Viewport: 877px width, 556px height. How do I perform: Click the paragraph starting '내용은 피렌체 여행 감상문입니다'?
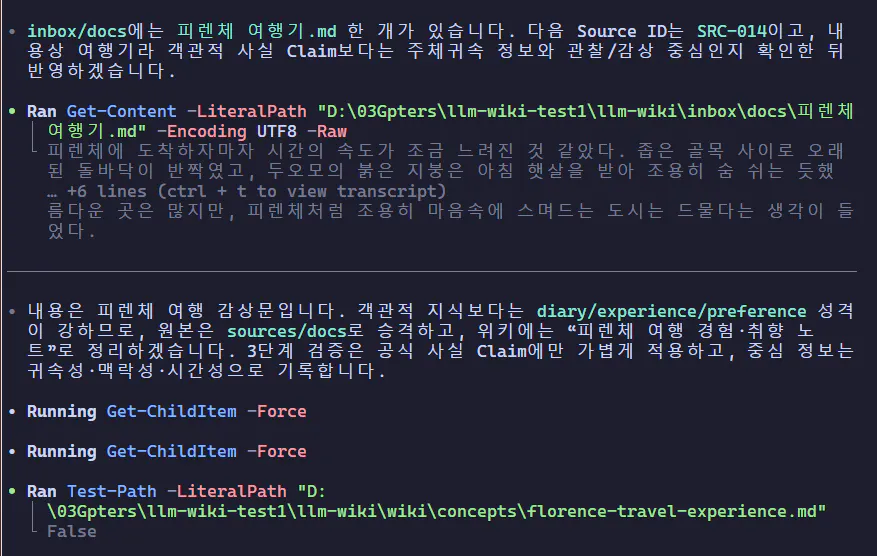click(x=441, y=341)
